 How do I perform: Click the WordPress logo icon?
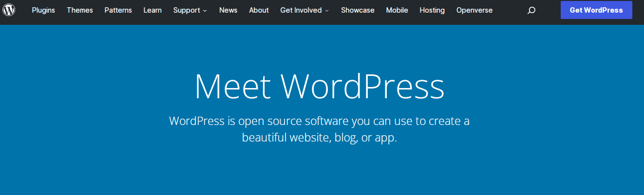point(9,10)
